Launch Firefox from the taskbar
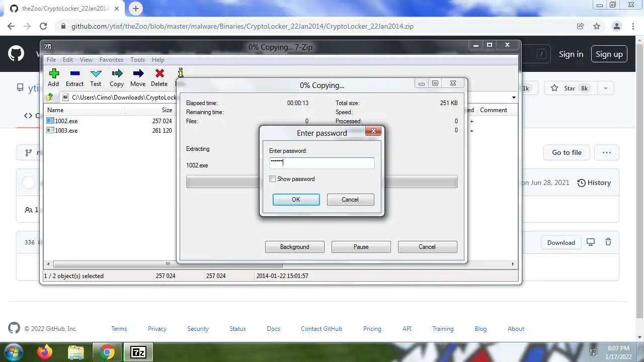Screen dimensions: 644x362 45,352
